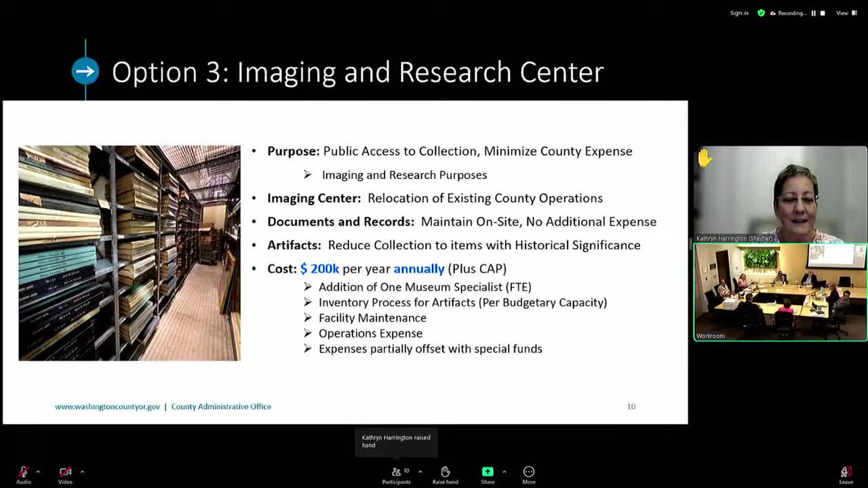This screenshot has height=488, width=868.
Task: Toggle the Raise hand button
Action: click(445, 474)
